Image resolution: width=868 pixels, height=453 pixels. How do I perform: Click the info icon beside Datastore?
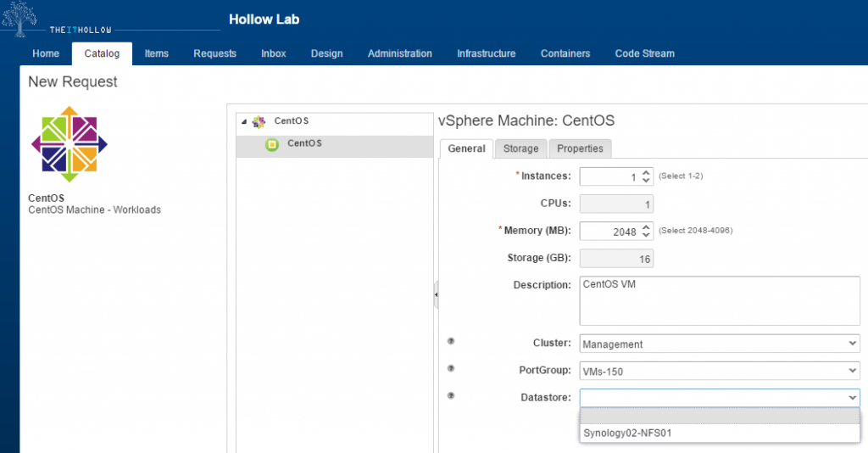point(451,395)
